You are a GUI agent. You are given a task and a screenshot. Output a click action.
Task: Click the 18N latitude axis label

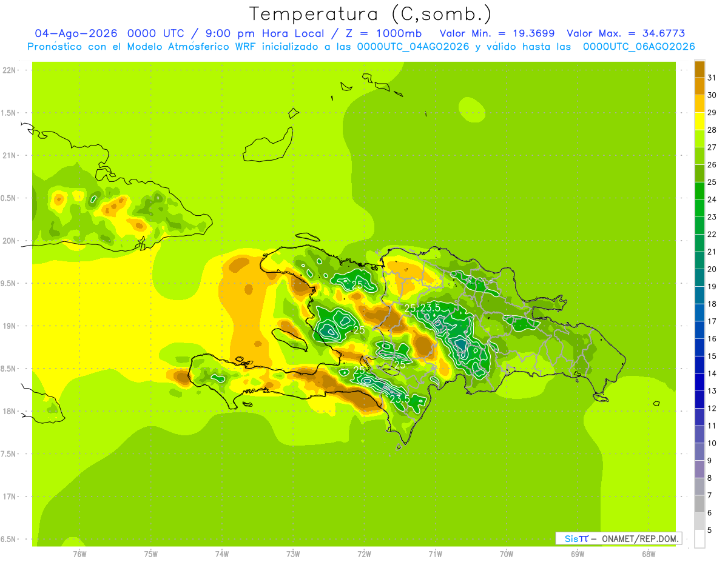(9, 411)
